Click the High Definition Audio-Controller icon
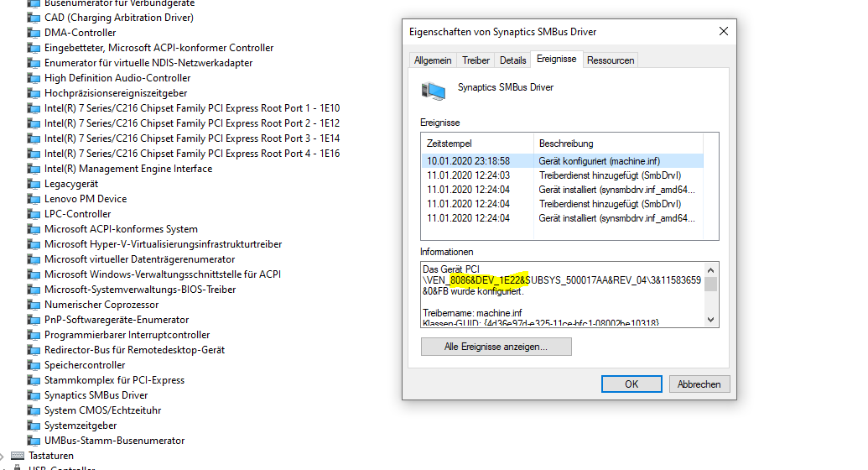The height and width of the screenshot is (470, 868). tap(34, 78)
